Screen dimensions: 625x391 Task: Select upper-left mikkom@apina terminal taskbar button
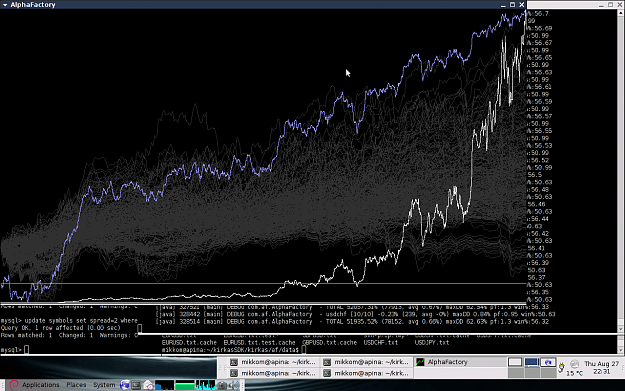[273, 362]
